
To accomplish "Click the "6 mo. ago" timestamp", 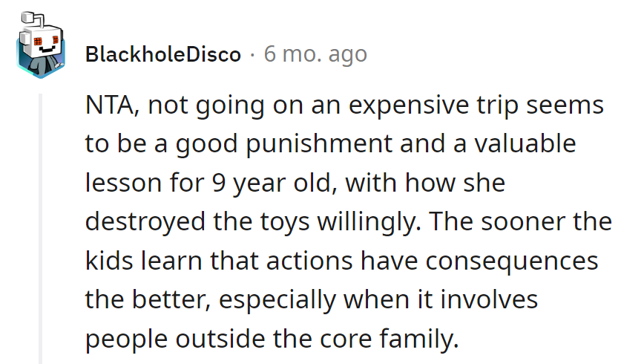I will [x=315, y=54].
